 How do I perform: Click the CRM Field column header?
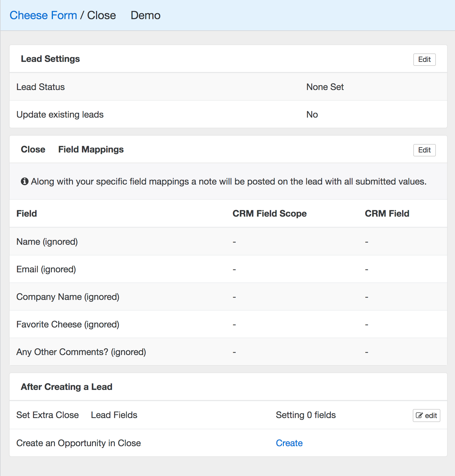(x=387, y=214)
